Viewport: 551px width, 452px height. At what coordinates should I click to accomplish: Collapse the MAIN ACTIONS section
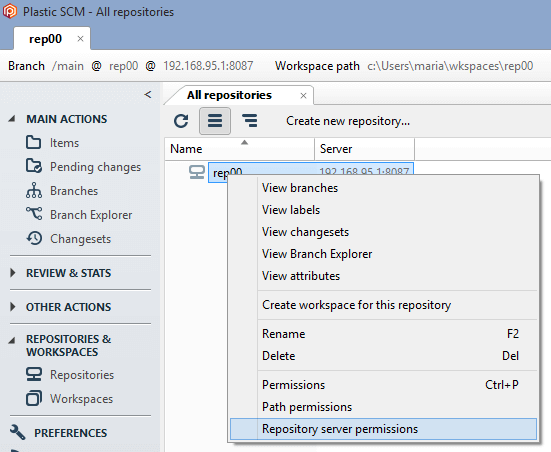(12, 119)
